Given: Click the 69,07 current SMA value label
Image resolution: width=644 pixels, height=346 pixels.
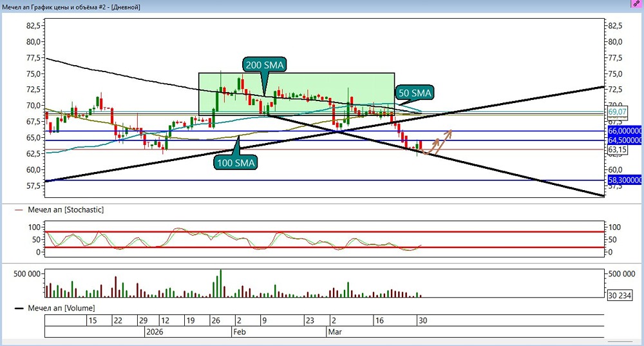Looking at the screenshot, I should point(618,111).
